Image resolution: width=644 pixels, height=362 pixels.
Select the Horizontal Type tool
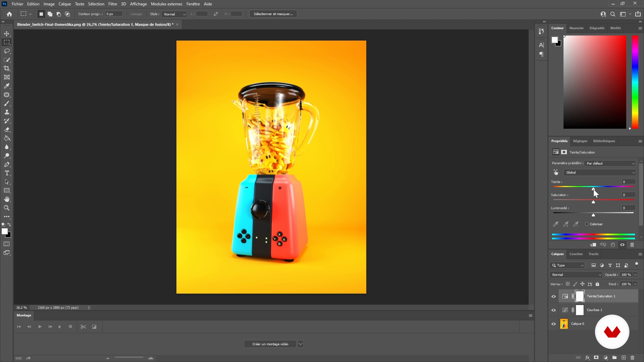(7, 173)
